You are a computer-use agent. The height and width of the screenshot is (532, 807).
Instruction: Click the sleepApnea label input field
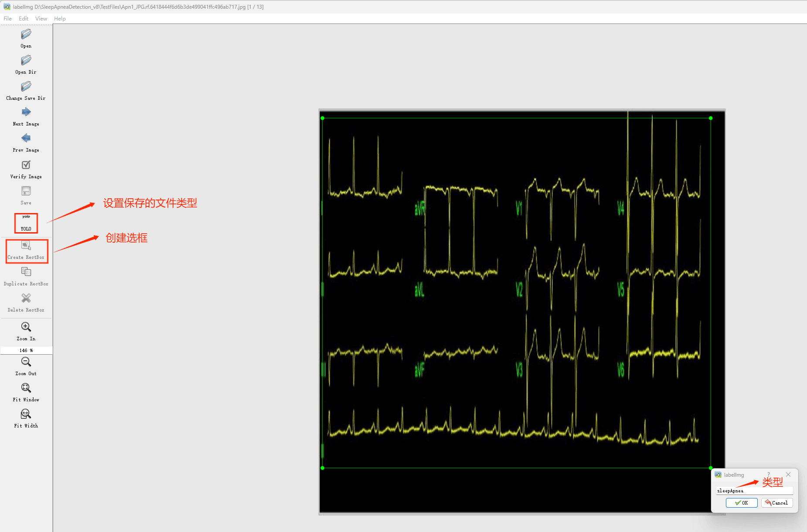click(754, 491)
